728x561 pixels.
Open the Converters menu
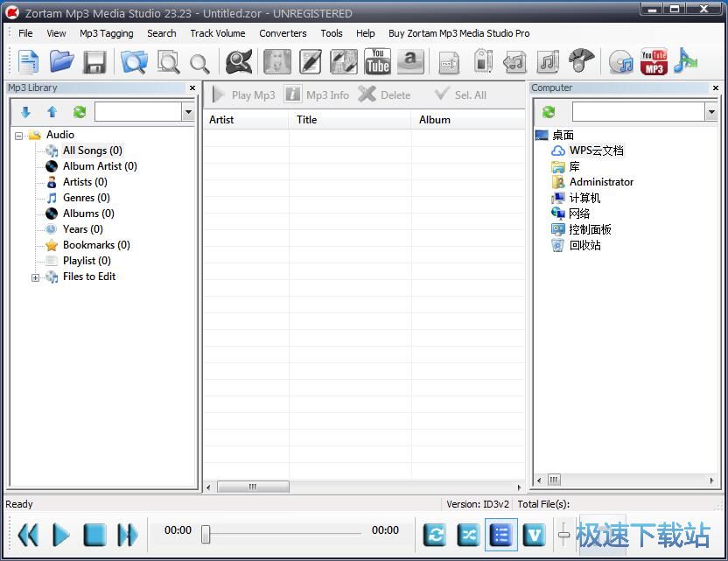pos(283,33)
